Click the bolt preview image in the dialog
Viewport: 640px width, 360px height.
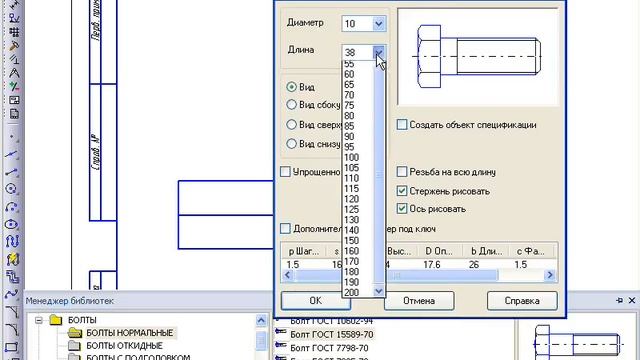pyautogui.click(x=478, y=57)
